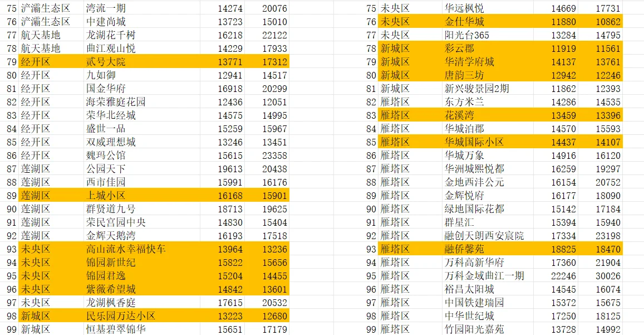Click 航天基地 in the 龙湖花千树 row
This screenshot has width=644, height=335.
click(41, 35)
